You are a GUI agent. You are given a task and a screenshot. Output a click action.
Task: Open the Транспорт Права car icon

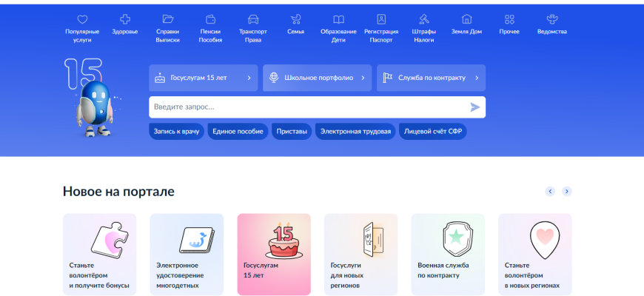(x=253, y=19)
